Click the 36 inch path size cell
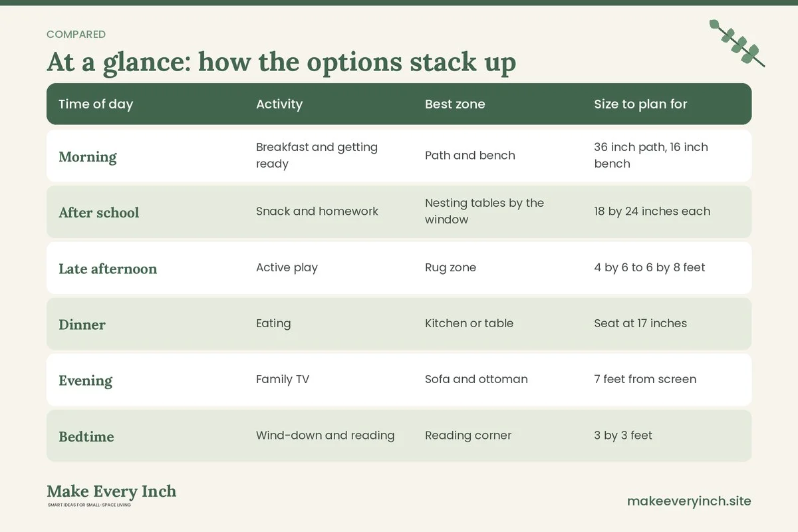798x532 pixels. click(651, 155)
